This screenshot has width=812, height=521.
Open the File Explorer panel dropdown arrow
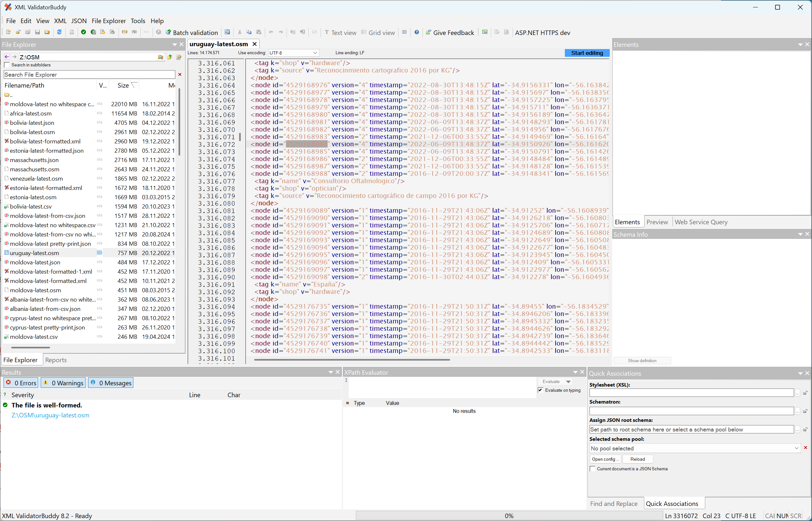coord(175,45)
